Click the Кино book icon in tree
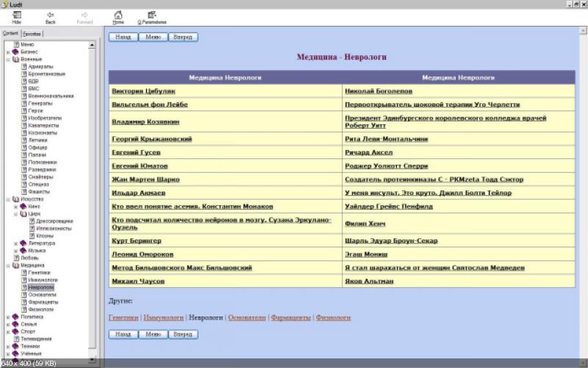Image resolution: width=588 pixels, height=368 pixels. point(24,206)
